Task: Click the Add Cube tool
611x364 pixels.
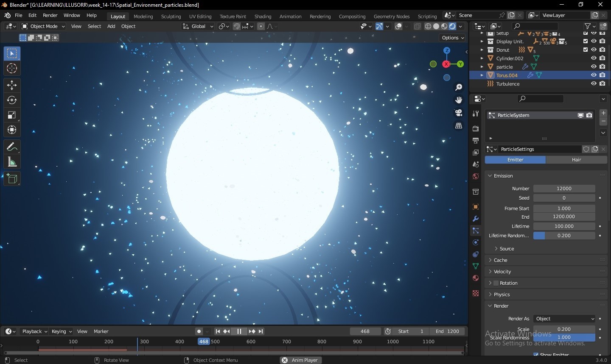Action: pos(12,179)
